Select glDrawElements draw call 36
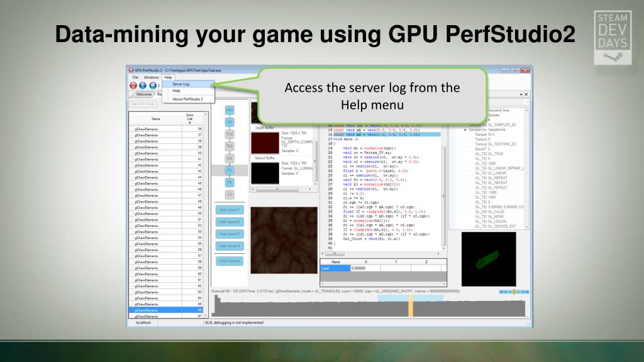The height and width of the screenshot is (362, 644). coord(166,129)
